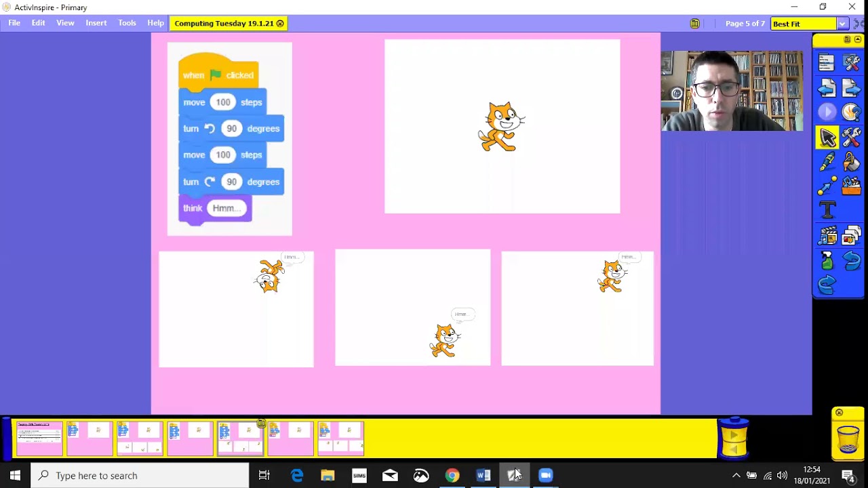Select the Text tool

pos(827,210)
